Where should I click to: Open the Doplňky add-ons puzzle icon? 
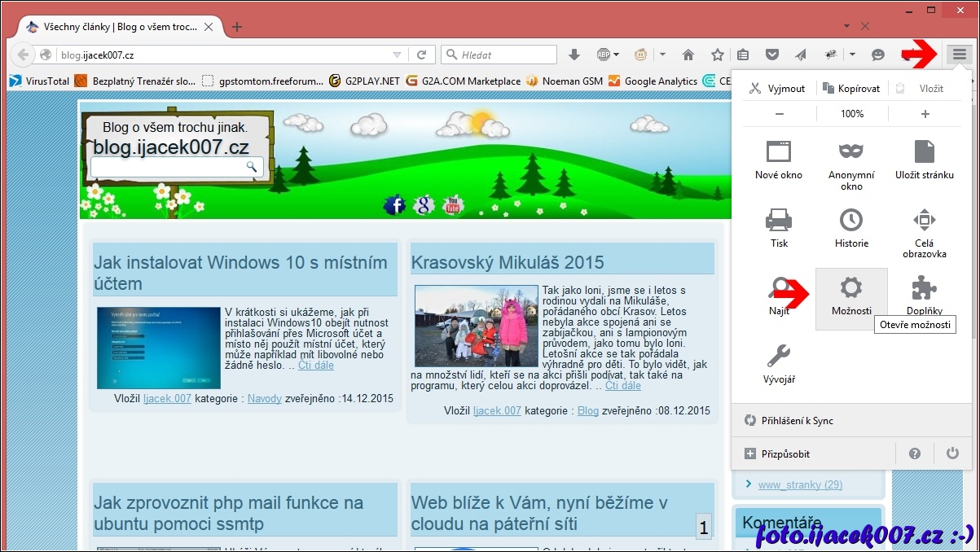point(924,289)
